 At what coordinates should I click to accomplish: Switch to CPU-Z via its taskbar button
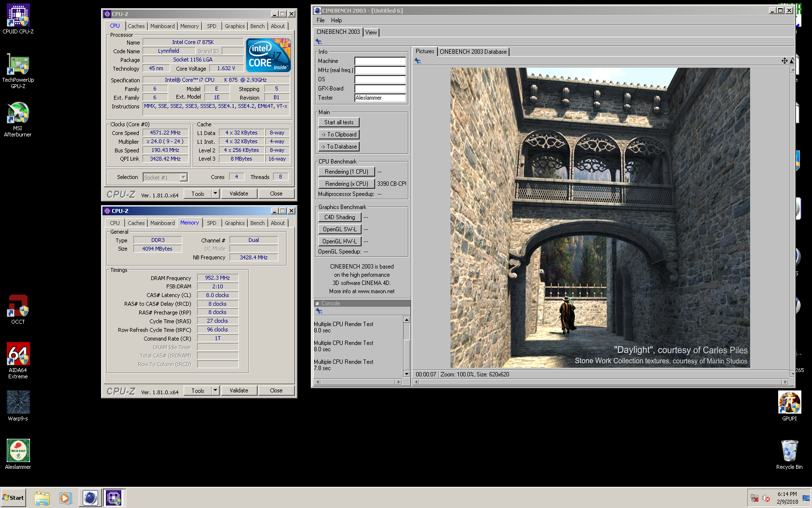pyautogui.click(x=114, y=498)
